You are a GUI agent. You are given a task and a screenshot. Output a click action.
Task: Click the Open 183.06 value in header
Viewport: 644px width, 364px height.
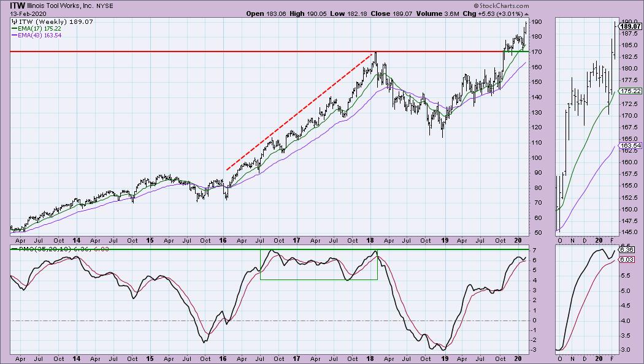click(266, 13)
